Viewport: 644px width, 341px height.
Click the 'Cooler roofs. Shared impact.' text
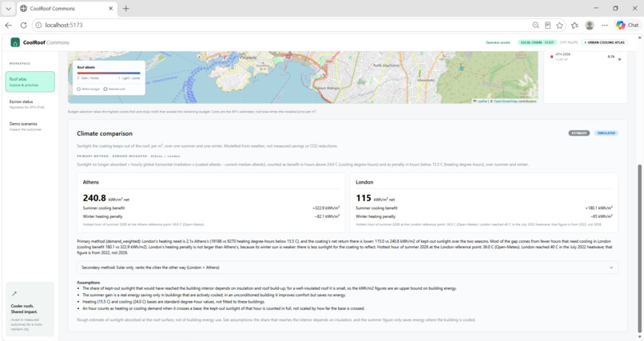point(24,309)
